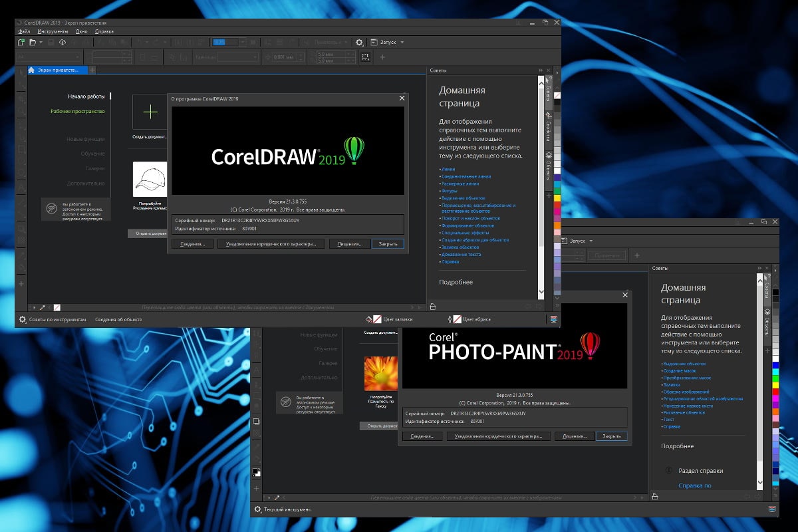Screen dimensions: 798x532
Task: Expand the Запуск dropdown in CorelDRAW toolbar
Action: point(402,42)
